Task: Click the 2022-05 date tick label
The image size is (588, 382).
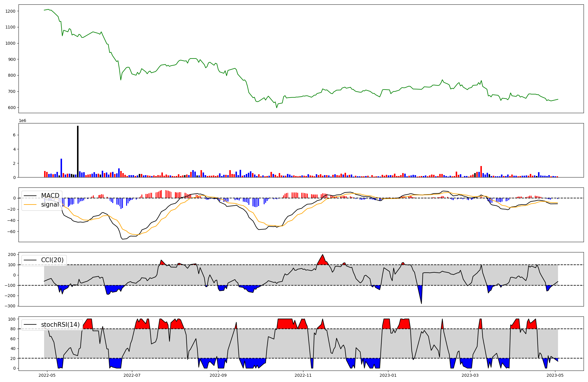Action: coord(47,375)
